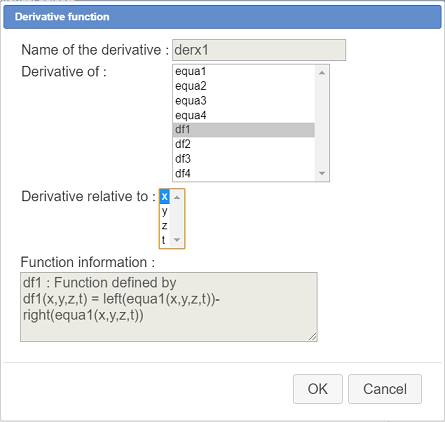Select equa2 in the Derivative of list

pyautogui.click(x=244, y=86)
